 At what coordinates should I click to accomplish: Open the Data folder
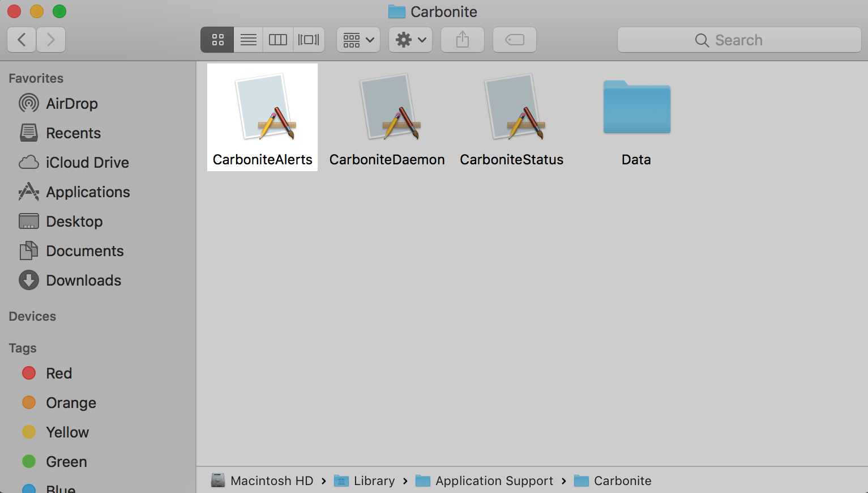[x=636, y=108]
